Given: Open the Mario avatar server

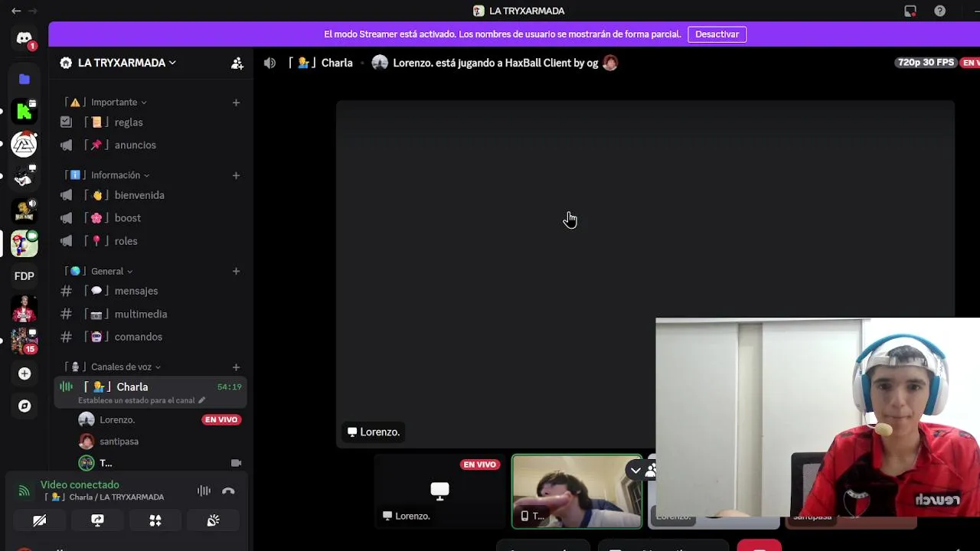Looking at the screenshot, I should coord(24,243).
